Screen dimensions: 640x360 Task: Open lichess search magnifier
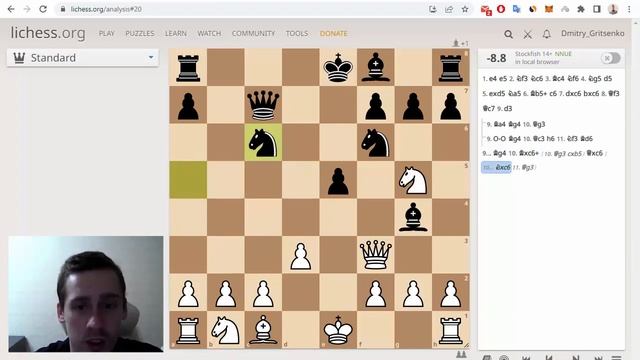508,34
